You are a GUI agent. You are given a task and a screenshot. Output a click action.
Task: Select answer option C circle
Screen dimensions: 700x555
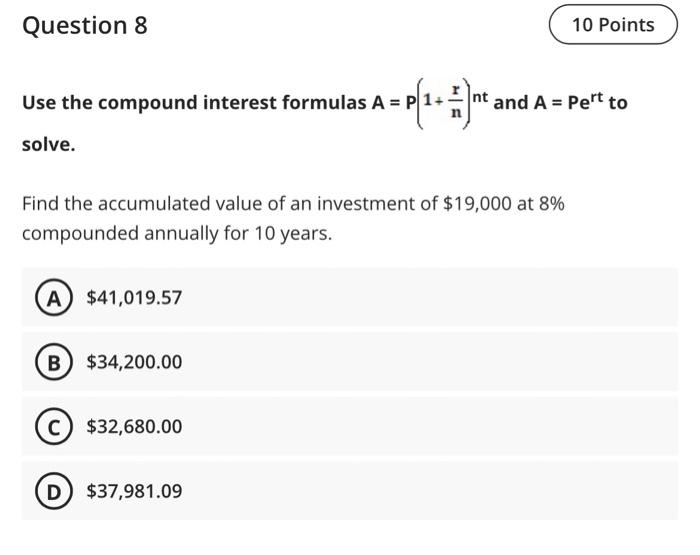(x=54, y=427)
